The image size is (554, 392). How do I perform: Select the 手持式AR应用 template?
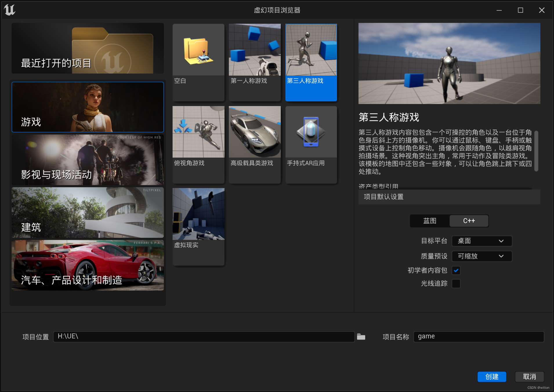[311, 144]
